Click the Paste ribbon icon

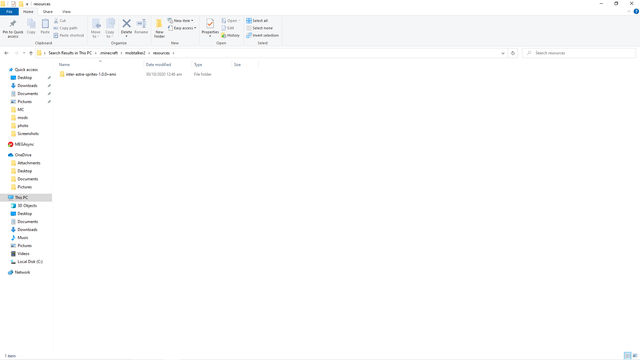tap(45, 27)
